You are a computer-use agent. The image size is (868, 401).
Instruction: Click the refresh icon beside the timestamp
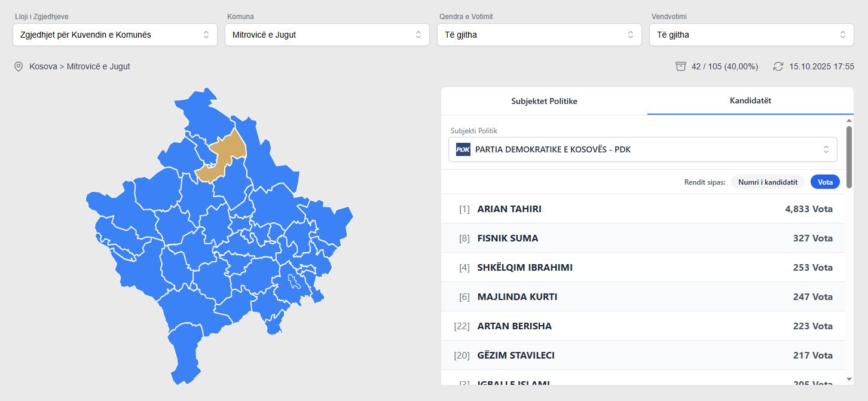click(778, 66)
